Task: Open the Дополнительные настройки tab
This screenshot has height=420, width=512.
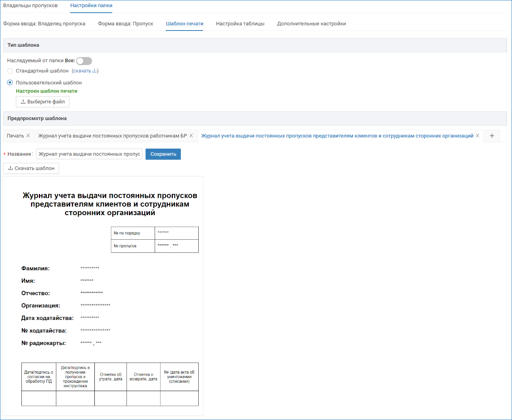Action: click(x=311, y=24)
